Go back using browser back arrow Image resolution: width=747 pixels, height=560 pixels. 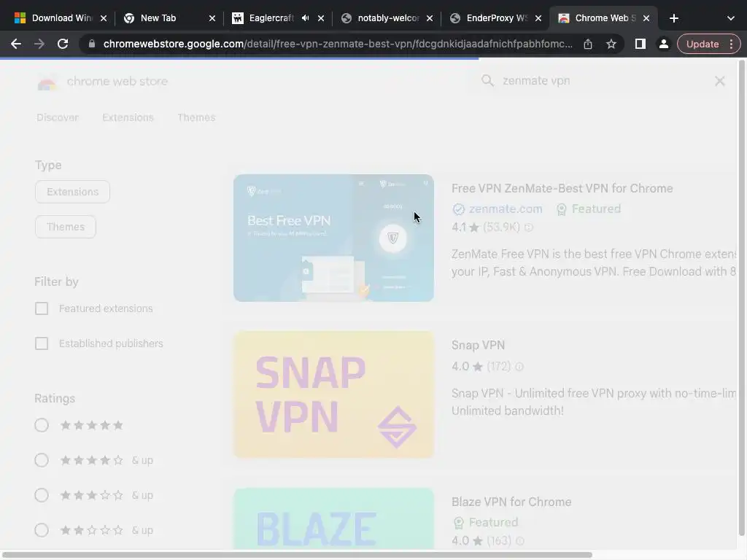click(x=16, y=44)
